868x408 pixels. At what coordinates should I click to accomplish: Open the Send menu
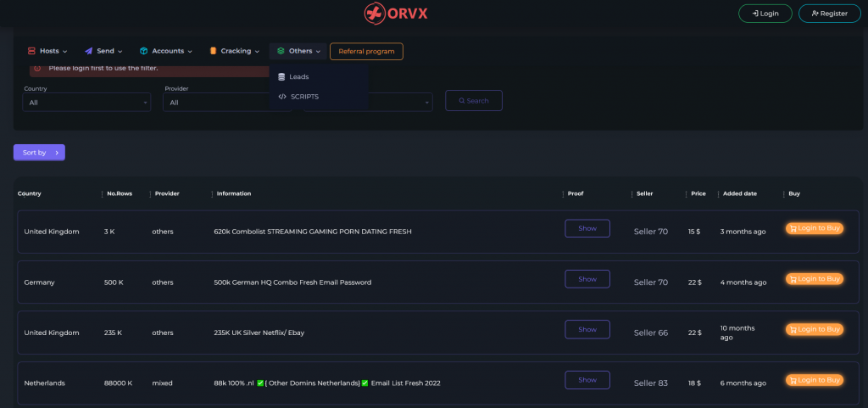click(103, 51)
